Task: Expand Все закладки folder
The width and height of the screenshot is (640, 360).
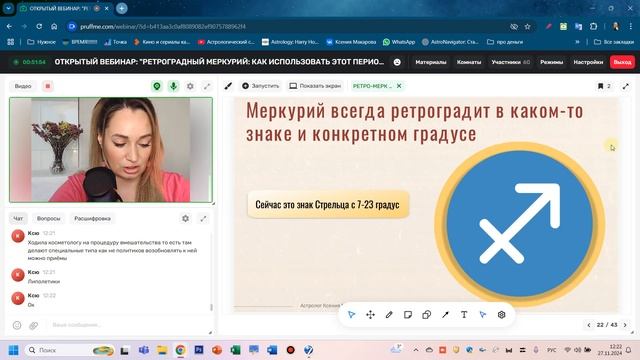Action: [x=613, y=42]
